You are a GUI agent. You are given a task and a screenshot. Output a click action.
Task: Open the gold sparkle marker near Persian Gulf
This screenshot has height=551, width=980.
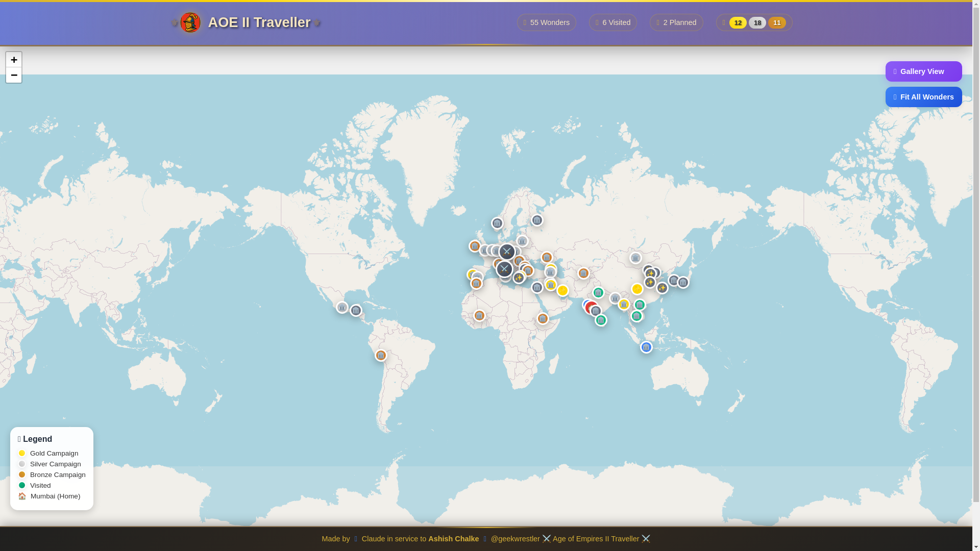(562, 290)
